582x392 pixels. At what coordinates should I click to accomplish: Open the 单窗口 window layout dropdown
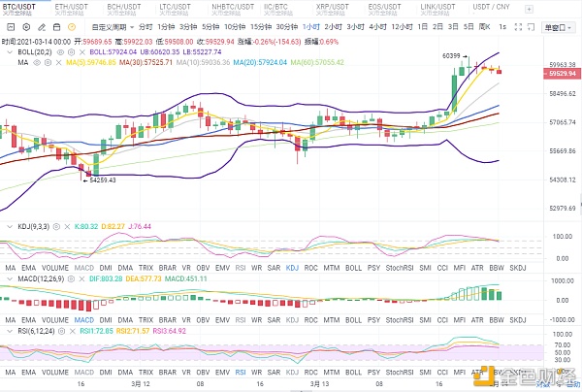tap(558, 27)
